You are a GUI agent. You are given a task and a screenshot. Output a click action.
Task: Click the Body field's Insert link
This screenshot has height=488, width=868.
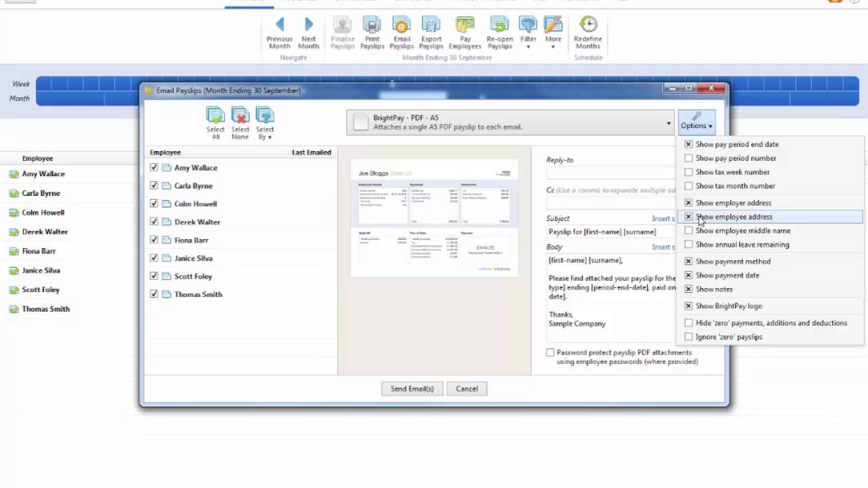coord(663,247)
